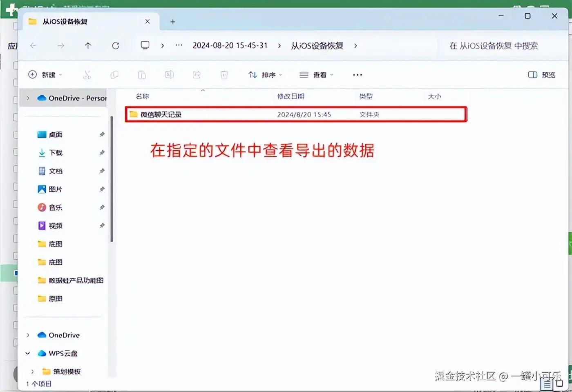Expand the OneDrive - Personal tree node
Viewport: 572px width, 392px height.
[x=28, y=98]
